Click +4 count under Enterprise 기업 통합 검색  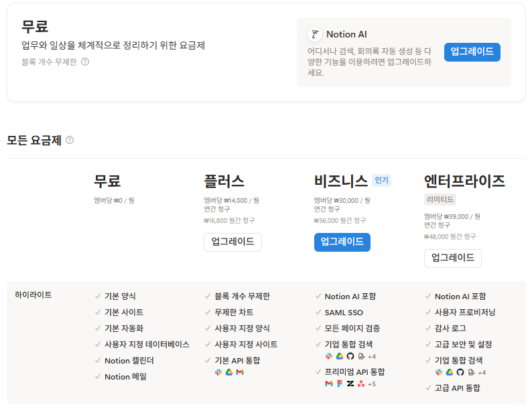click(482, 373)
